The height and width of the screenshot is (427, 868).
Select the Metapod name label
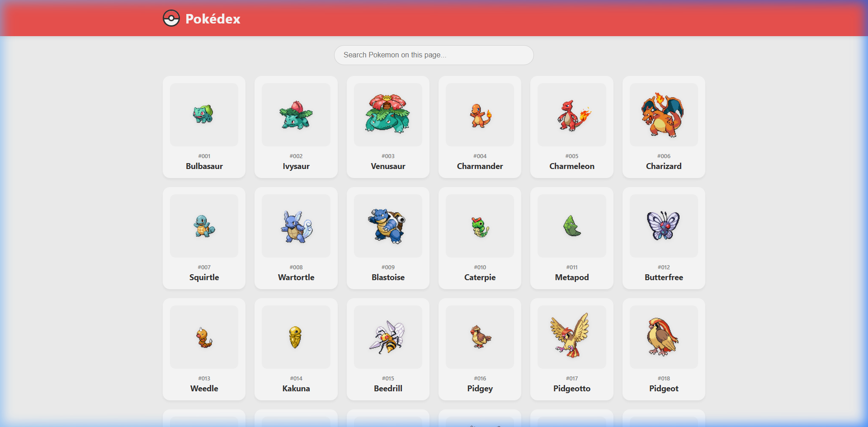[x=572, y=277]
